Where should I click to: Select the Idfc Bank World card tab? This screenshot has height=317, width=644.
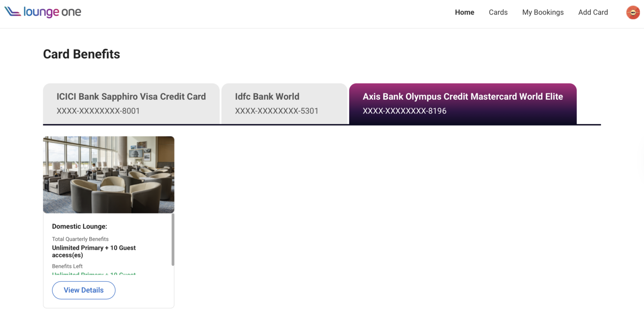284,103
